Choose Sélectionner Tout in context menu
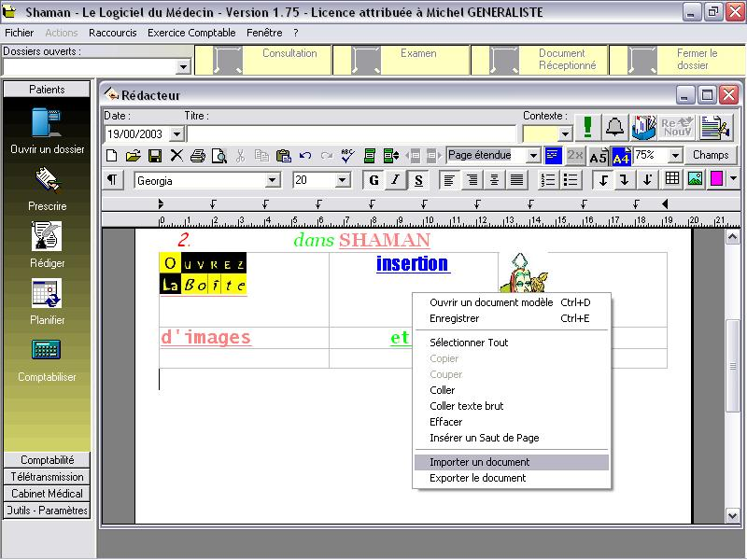This screenshot has width=747, height=560. click(512, 343)
